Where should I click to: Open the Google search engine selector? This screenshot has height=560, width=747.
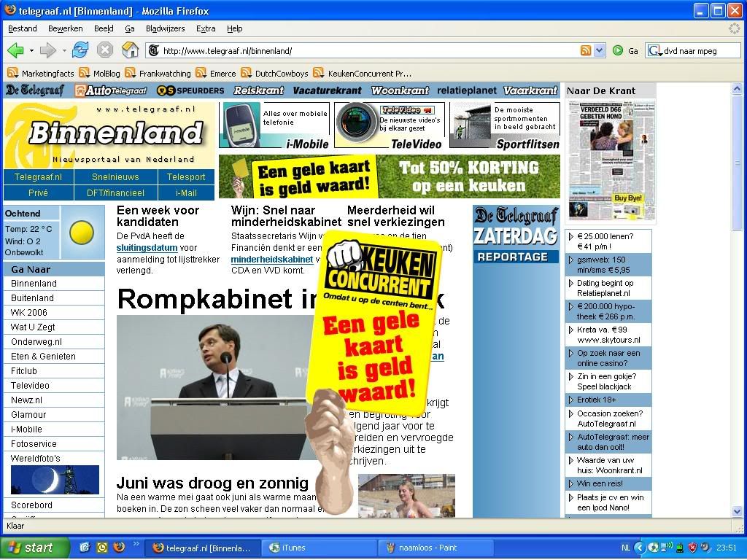655,51
